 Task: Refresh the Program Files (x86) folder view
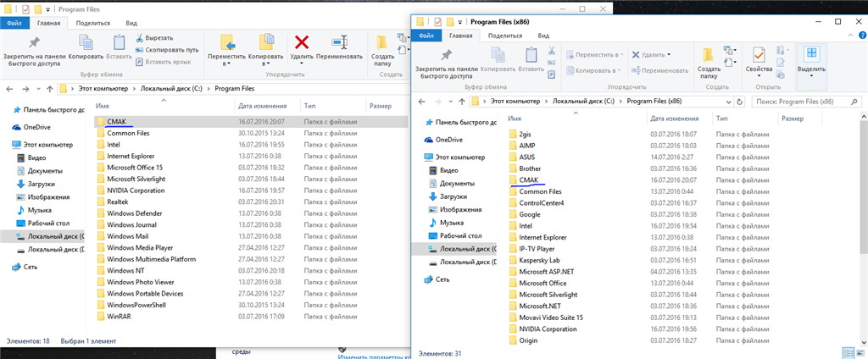(740, 102)
